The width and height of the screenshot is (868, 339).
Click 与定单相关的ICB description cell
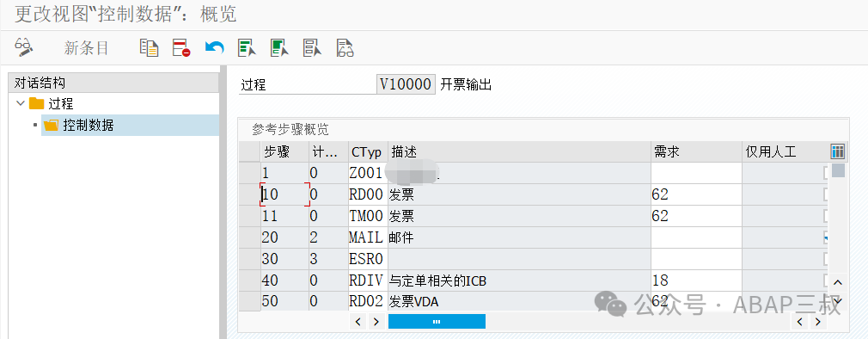tap(519, 280)
